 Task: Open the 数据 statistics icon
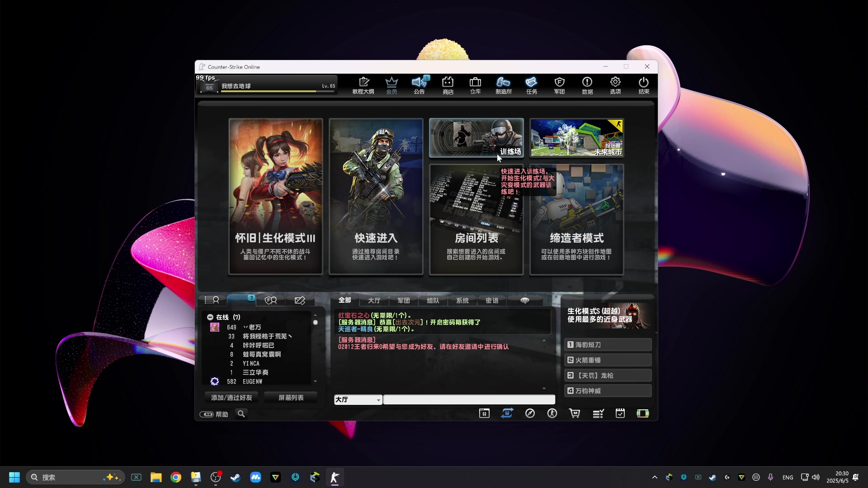(x=587, y=85)
